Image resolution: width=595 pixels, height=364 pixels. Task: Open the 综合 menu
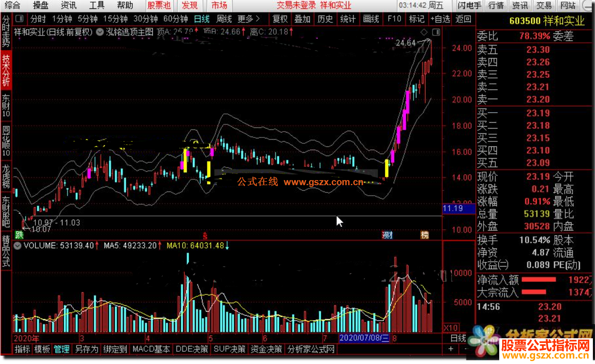(x=12, y=5)
